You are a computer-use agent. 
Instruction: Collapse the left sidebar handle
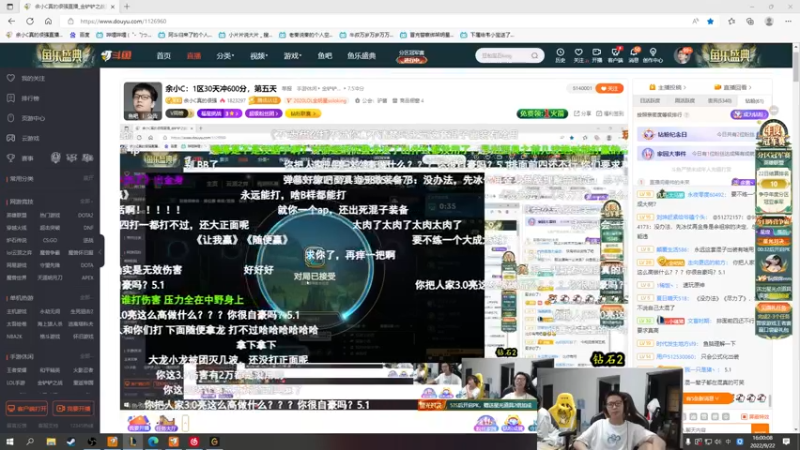click(101, 251)
